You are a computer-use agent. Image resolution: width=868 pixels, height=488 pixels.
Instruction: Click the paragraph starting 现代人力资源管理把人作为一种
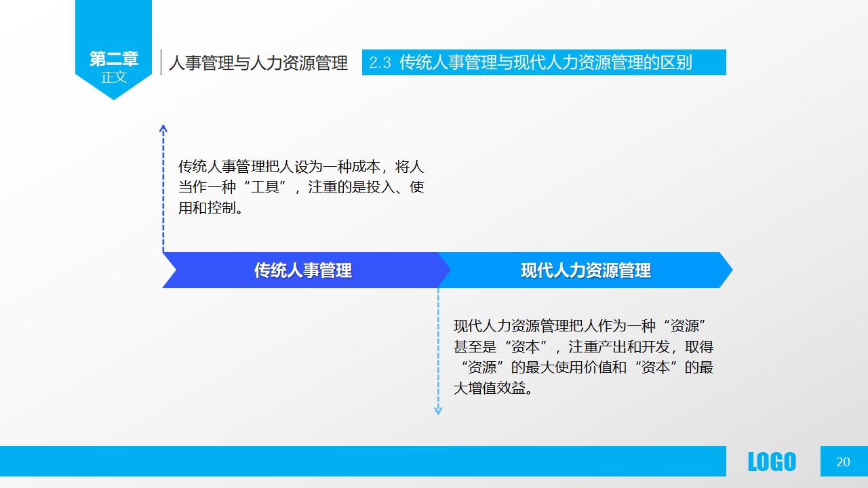(583, 357)
